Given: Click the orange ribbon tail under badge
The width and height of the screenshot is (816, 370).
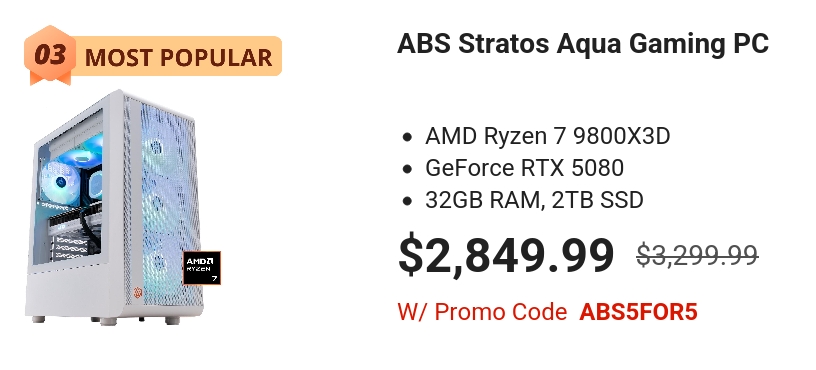Looking at the screenshot, I should click(50, 79).
